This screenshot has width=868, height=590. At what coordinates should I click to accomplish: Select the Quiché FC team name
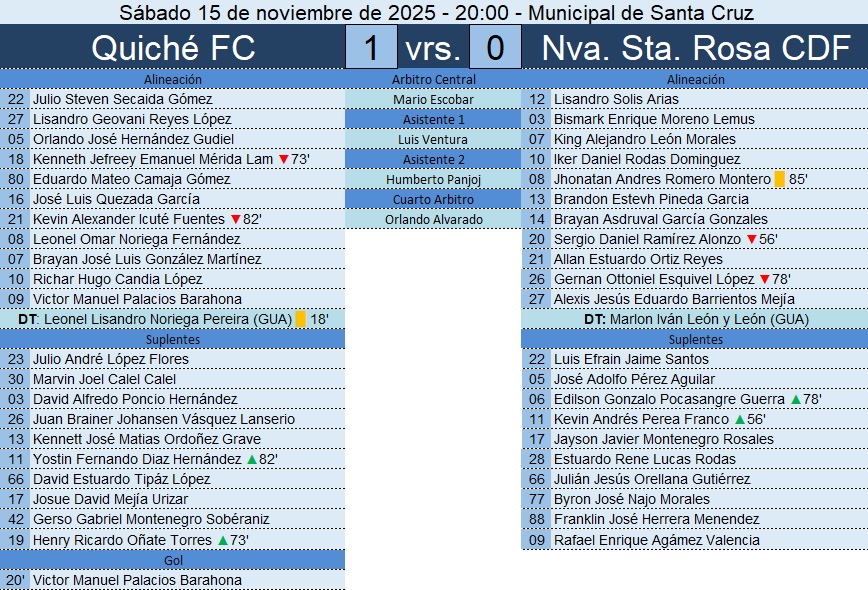(x=173, y=48)
